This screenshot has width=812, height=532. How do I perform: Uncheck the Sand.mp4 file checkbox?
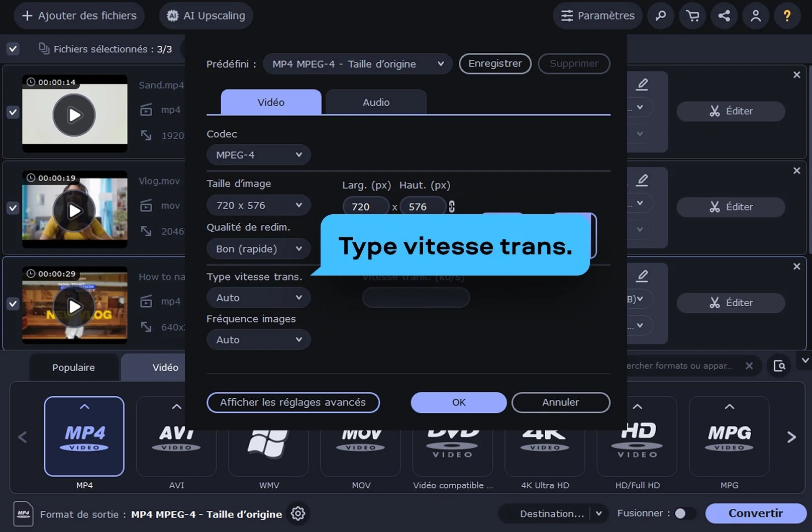pyautogui.click(x=13, y=112)
